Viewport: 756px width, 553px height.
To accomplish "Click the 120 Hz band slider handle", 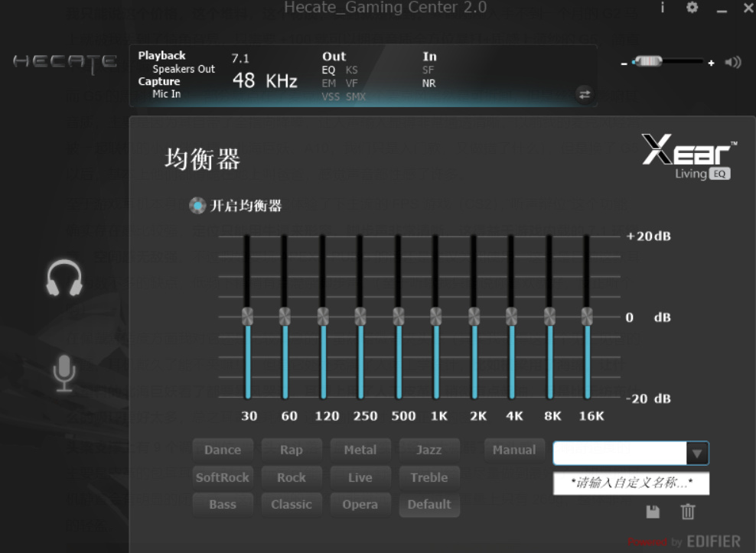I will point(323,317).
